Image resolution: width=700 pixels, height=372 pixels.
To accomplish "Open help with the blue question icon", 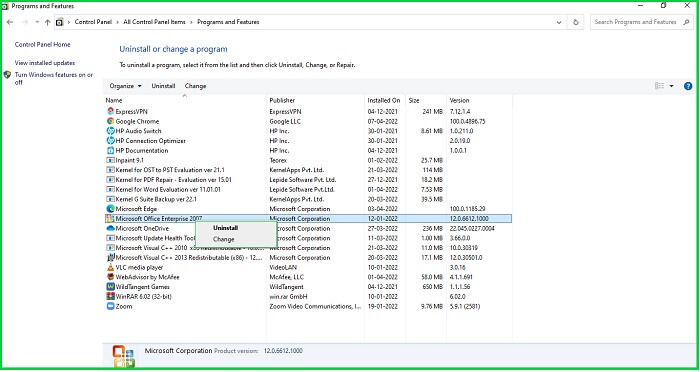I will tap(688, 86).
